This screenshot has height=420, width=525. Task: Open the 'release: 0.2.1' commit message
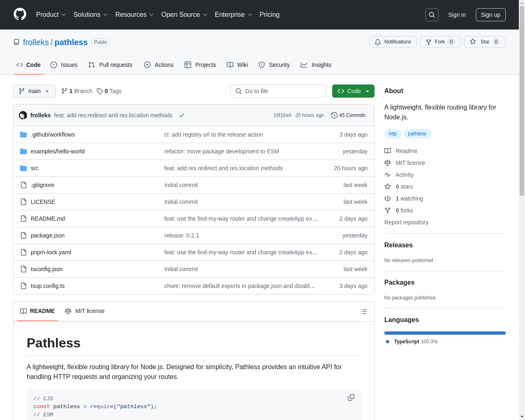pos(182,235)
